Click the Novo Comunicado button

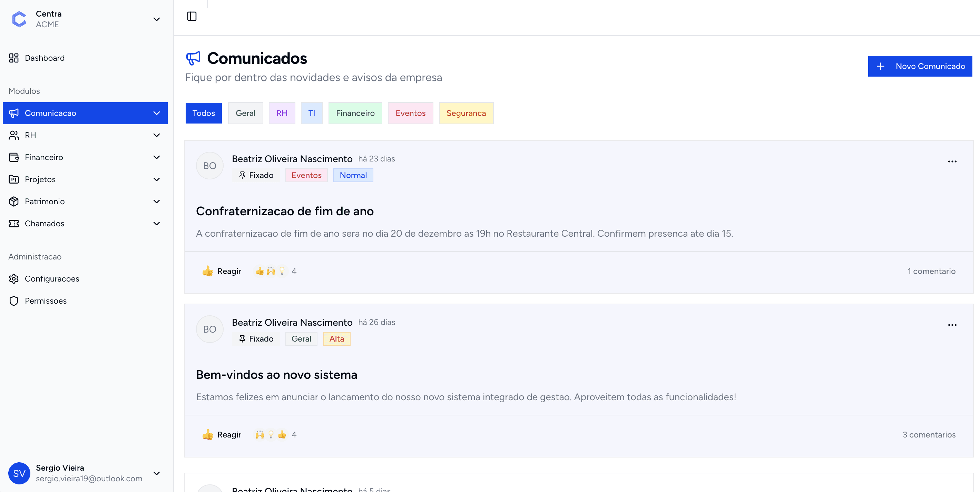pos(920,66)
